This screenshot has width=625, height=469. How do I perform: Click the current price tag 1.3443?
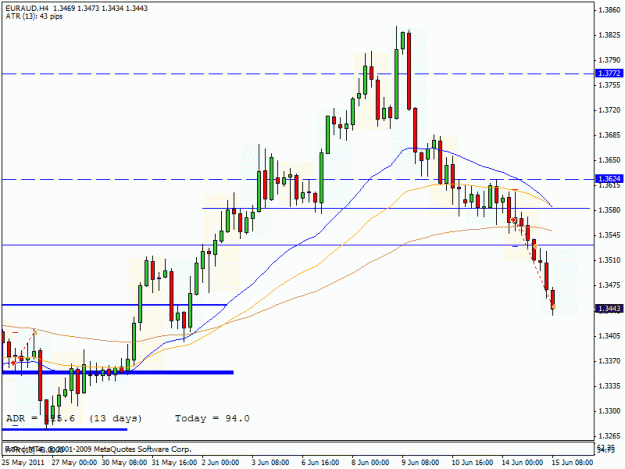click(609, 308)
